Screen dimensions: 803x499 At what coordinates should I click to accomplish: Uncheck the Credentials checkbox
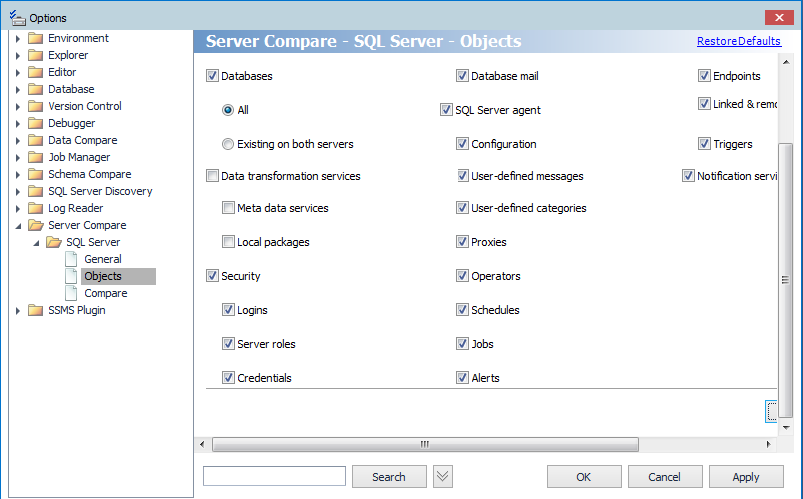click(x=228, y=378)
